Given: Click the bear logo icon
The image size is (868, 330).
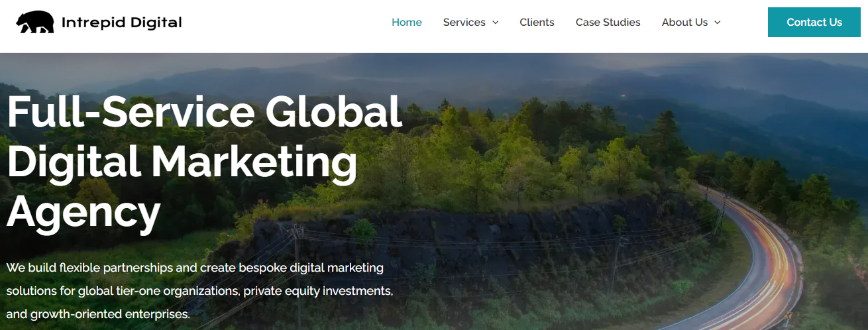Looking at the screenshot, I should coord(35,23).
